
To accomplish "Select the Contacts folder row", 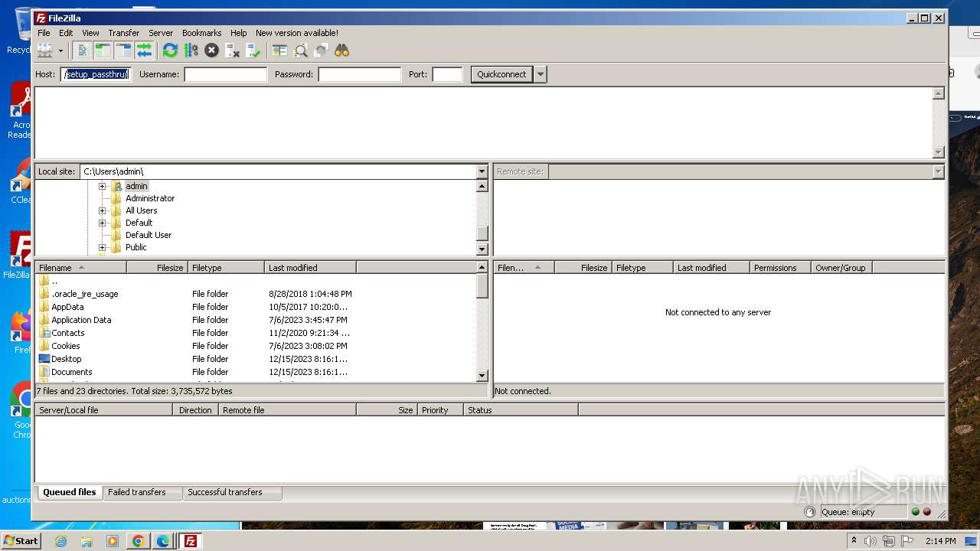I will (255, 333).
